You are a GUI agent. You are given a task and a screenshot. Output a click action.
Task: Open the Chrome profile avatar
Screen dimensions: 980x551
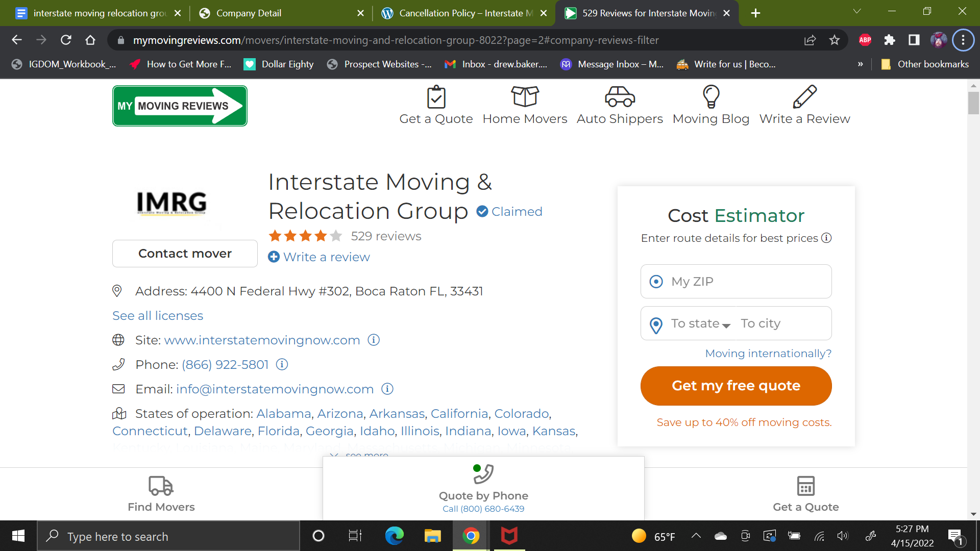pos(939,40)
